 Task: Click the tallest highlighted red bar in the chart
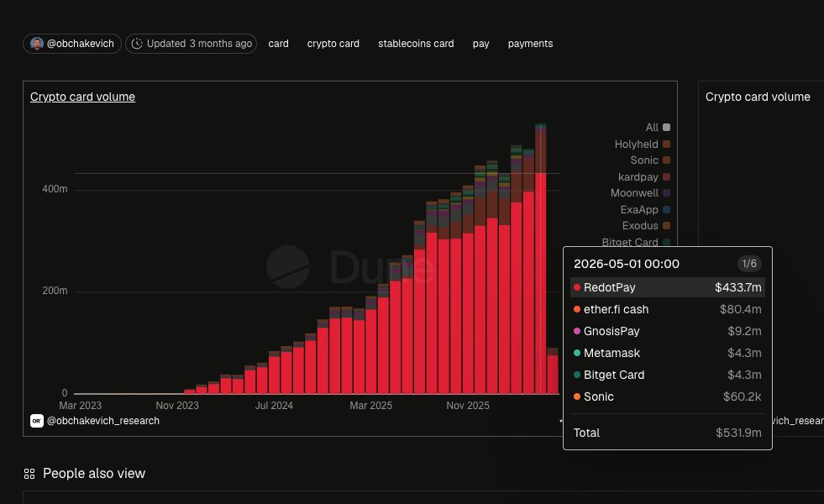(540, 283)
